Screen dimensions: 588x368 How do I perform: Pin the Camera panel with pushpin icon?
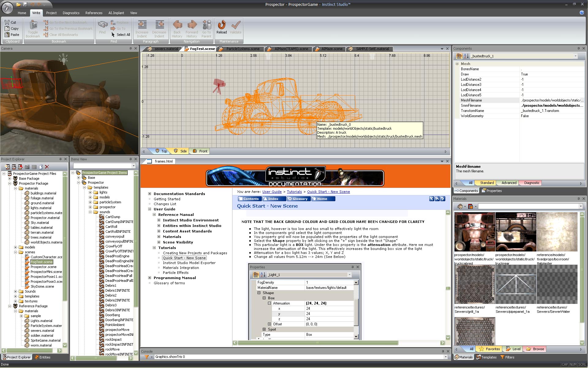[x=130, y=48]
